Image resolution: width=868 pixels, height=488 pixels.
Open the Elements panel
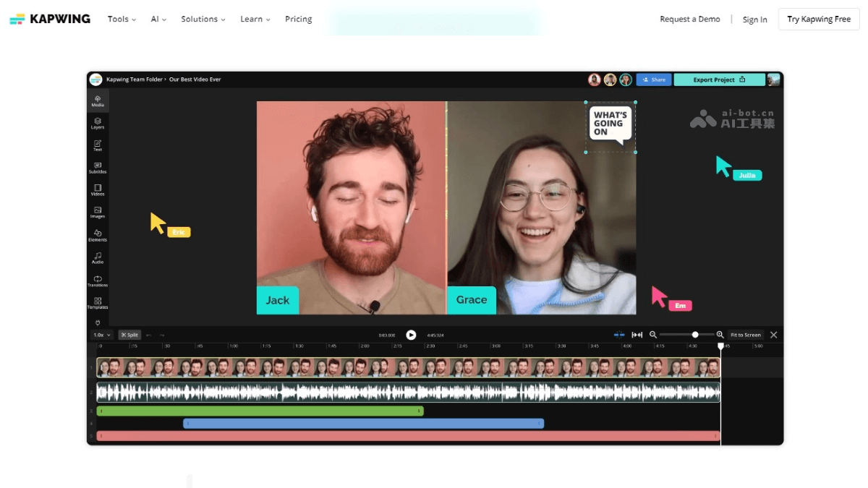coord(98,235)
